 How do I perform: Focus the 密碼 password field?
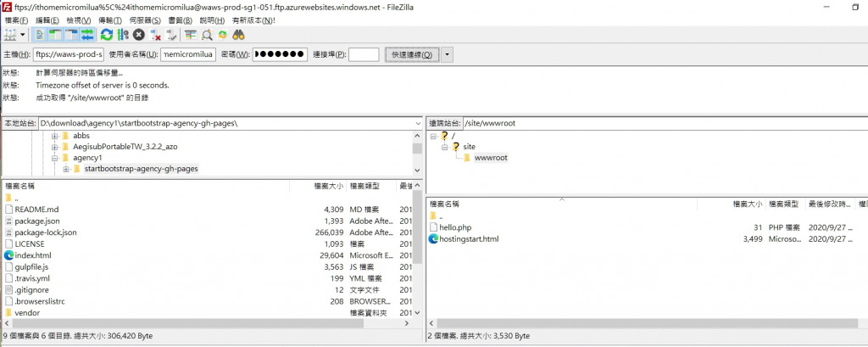(280, 54)
